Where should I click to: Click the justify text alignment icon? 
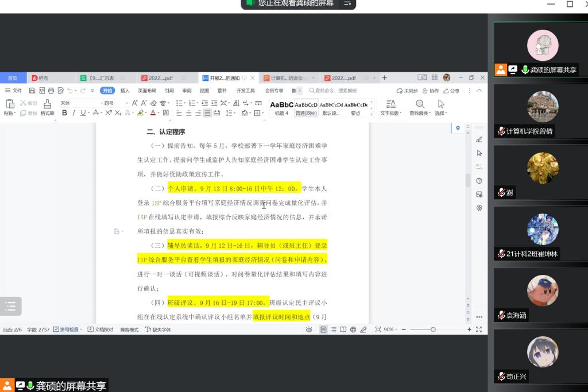click(207, 113)
